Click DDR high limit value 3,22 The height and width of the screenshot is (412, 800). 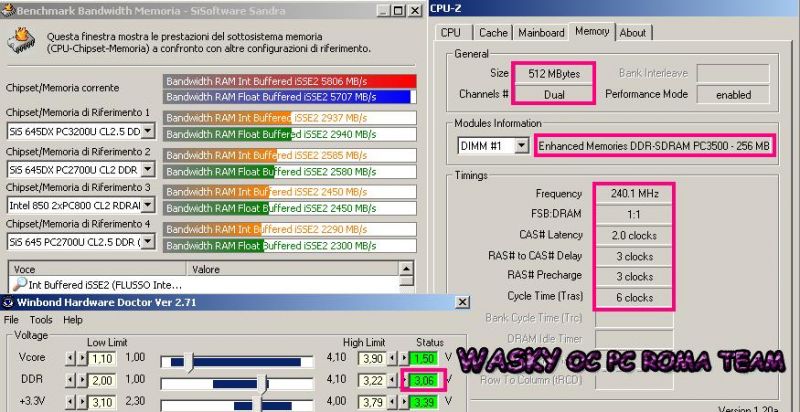[x=372, y=380]
